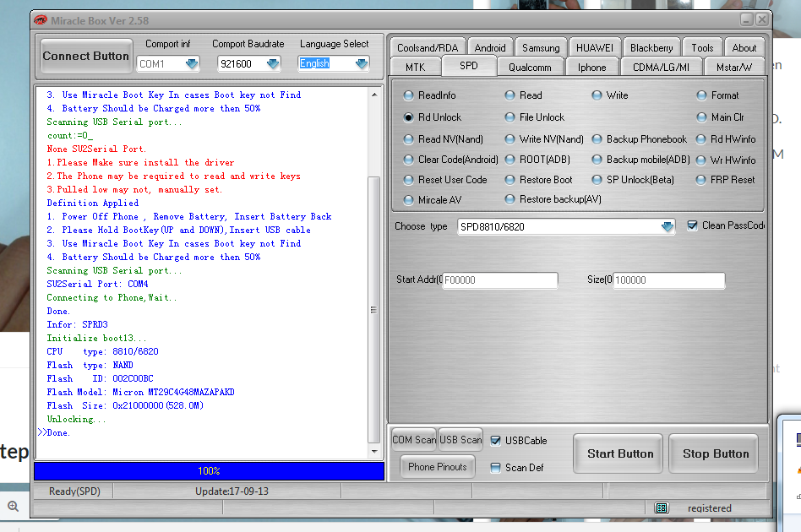Click the USB Scan button
801x532 pixels.
tap(460, 440)
